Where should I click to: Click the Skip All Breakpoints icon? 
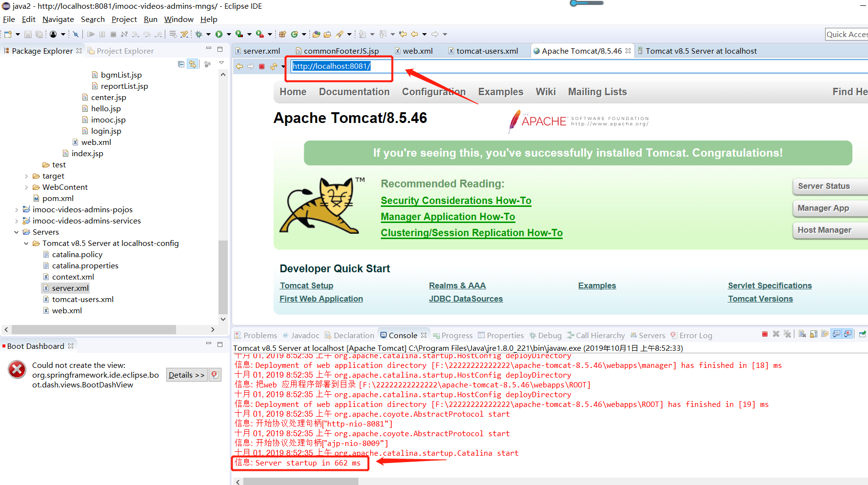point(76,34)
